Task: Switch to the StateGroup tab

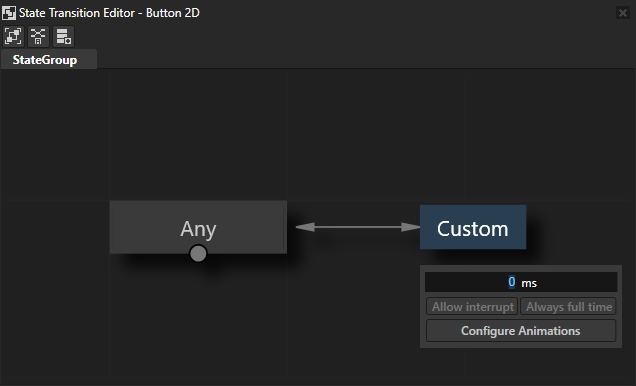Action: (x=49, y=60)
